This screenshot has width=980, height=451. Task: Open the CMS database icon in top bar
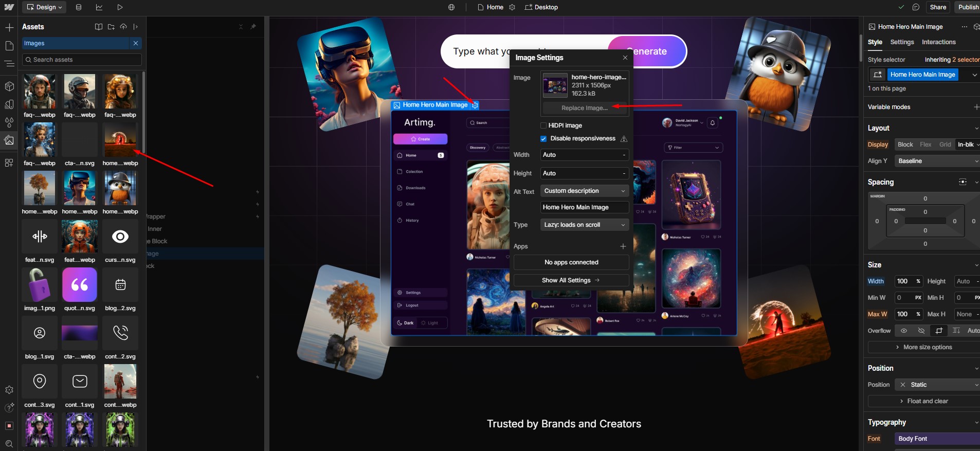point(78,7)
